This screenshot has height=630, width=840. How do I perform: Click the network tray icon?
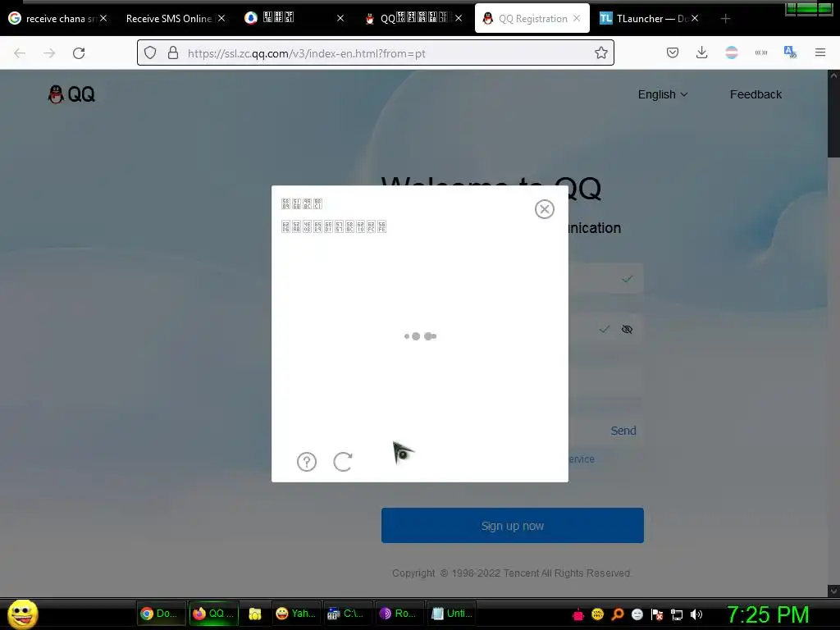tap(677, 614)
